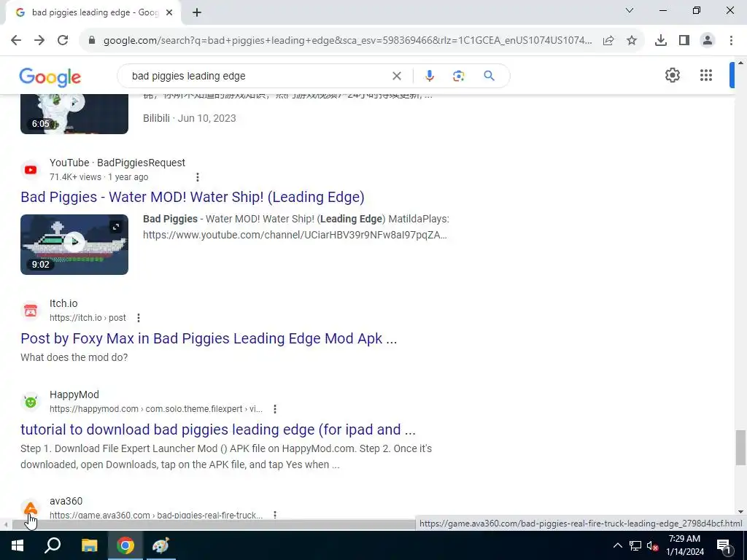Viewport: 747px width, 560px height.
Task: Search by image with Google Lens
Action: point(459,76)
